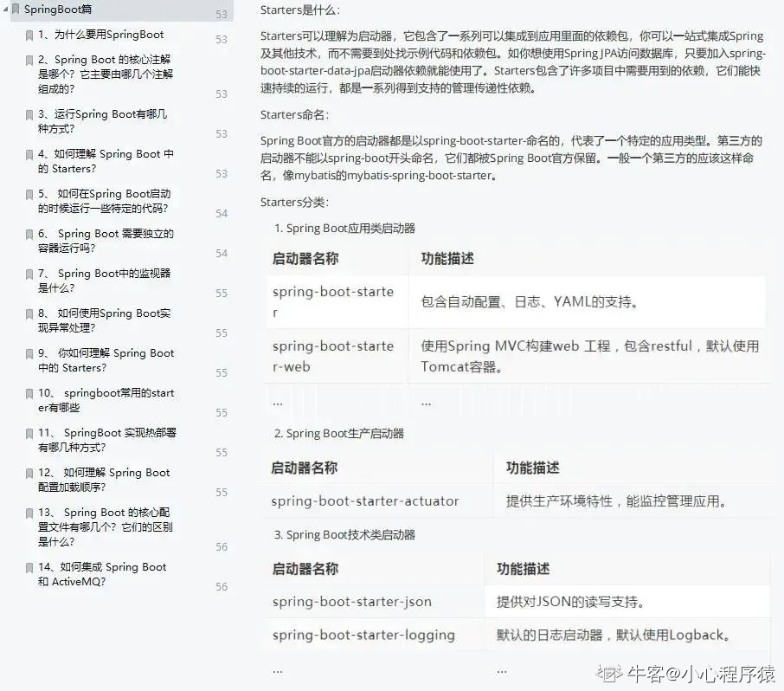Click list item '3. Spring Boot技术类启动器'
Image resolution: width=784 pixels, height=691 pixels.
(x=345, y=534)
